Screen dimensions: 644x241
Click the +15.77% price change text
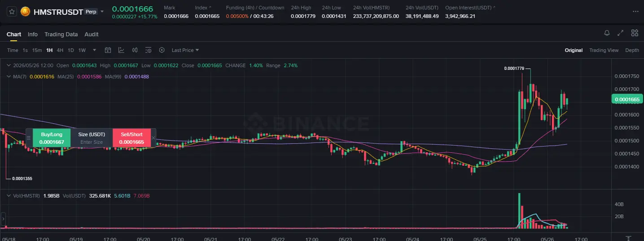point(148,17)
